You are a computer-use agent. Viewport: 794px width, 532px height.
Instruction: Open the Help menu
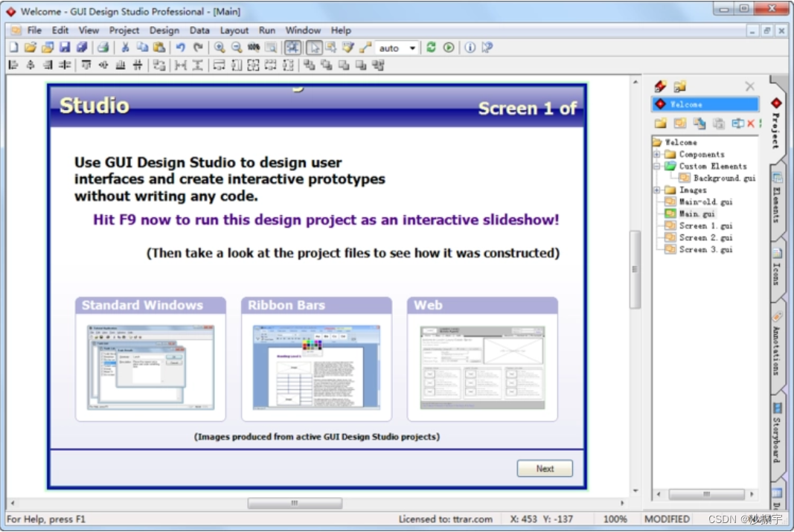pyautogui.click(x=341, y=31)
